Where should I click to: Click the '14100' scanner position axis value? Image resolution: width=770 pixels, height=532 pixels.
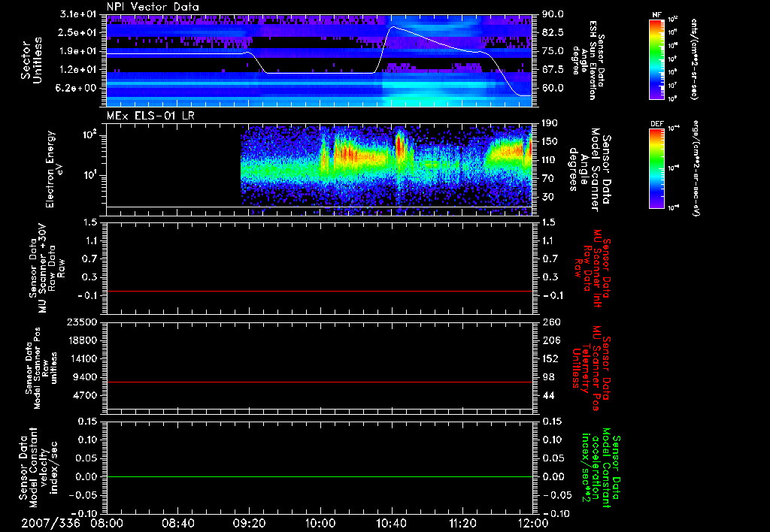pyautogui.click(x=83, y=358)
